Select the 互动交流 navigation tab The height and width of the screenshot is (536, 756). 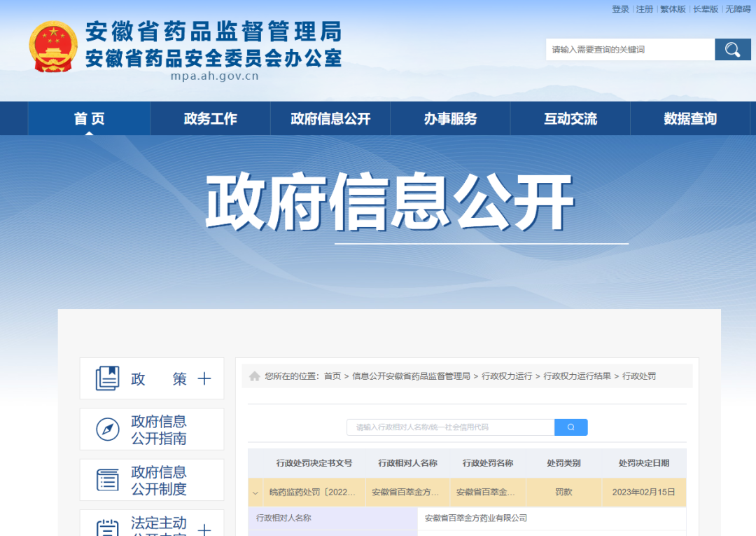[x=569, y=118]
